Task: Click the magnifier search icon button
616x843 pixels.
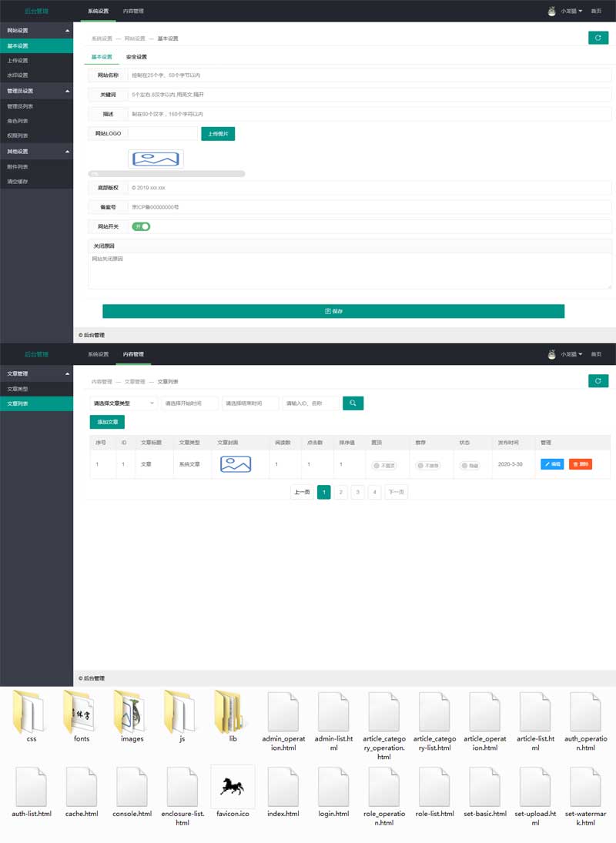Action: (353, 403)
